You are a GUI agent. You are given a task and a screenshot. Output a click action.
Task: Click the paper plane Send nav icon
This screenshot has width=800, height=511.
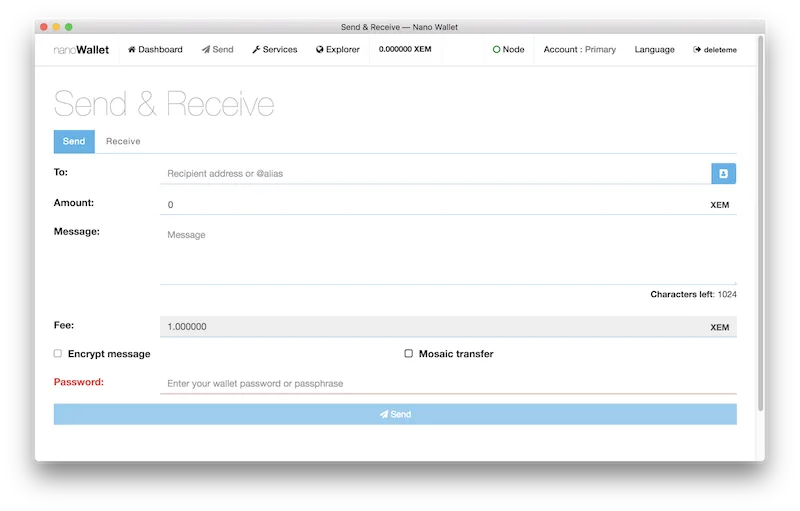(206, 50)
